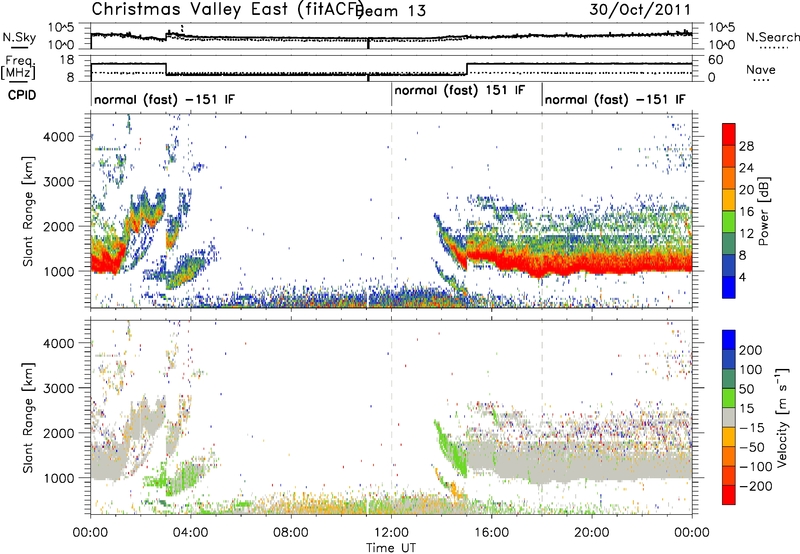Click the 'Velocity [m s-1]' colorbar title

point(782,417)
